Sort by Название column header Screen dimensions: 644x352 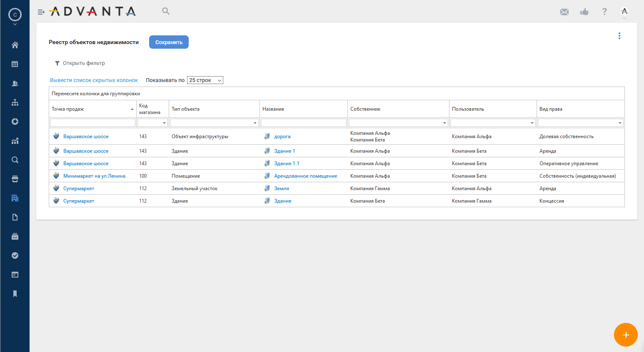pos(304,109)
